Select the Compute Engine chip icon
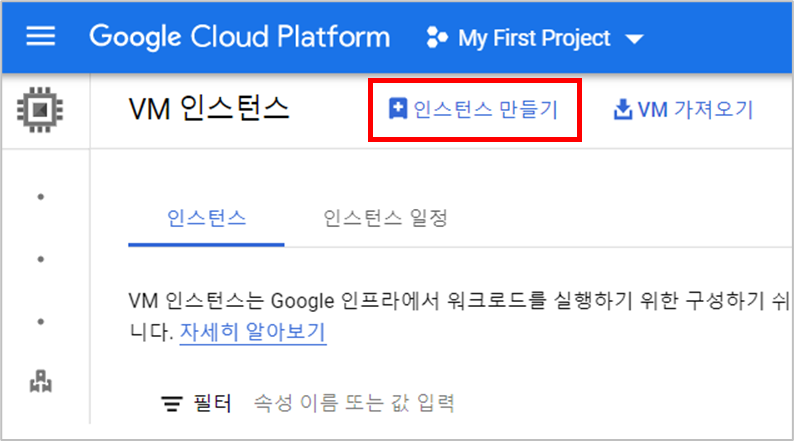Image resolution: width=794 pixels, height=441 pixels. [40, 109]
